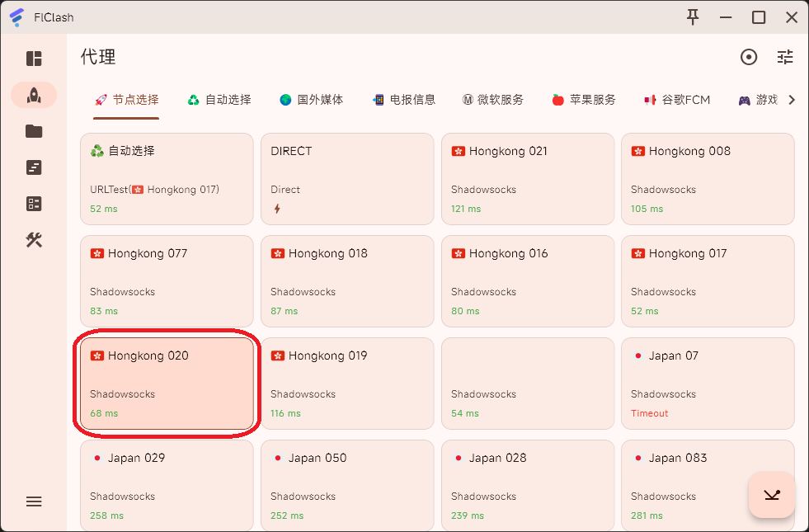The height and width of the screenshot is (532, 809).
Task: Open the 苹果服务 tab
Action: click(583, 100)
